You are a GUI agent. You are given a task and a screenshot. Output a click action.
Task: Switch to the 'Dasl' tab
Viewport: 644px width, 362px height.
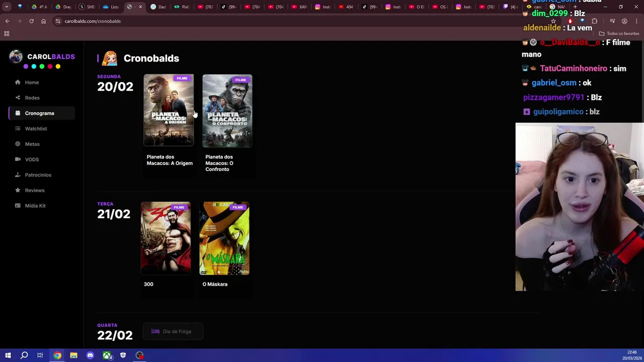pyautogui.click(x=158, y=7)
